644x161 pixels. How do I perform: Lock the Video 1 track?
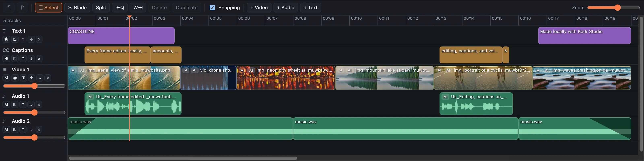pos(23,78)
